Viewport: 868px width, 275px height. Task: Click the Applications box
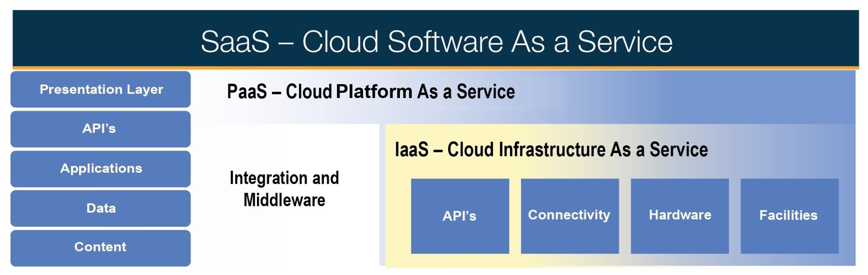(x=100, y=169)
